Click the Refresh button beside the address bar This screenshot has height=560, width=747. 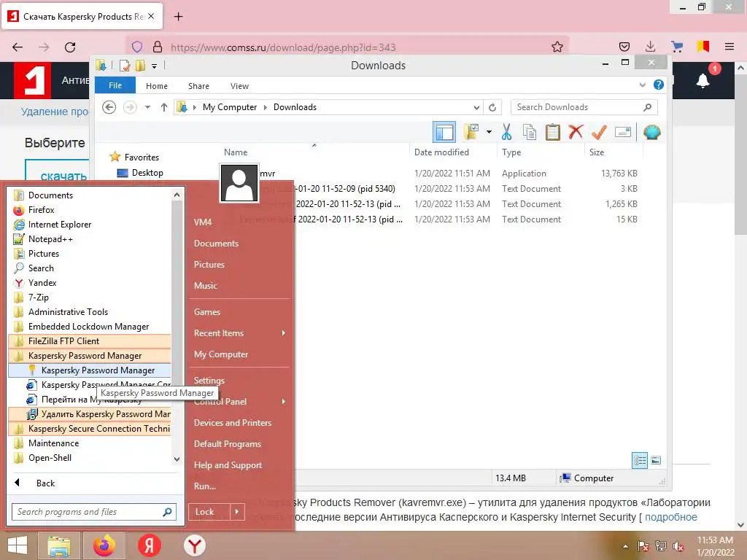pyautogui.click(x=492, y=107)
